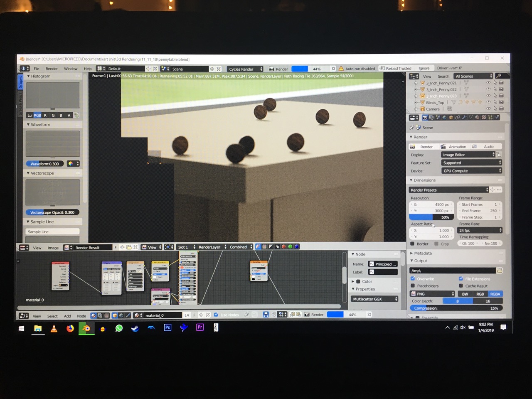Open Firefox from the taskbar
The width and height of the screenshot is (532, 399).
(70, 328)
